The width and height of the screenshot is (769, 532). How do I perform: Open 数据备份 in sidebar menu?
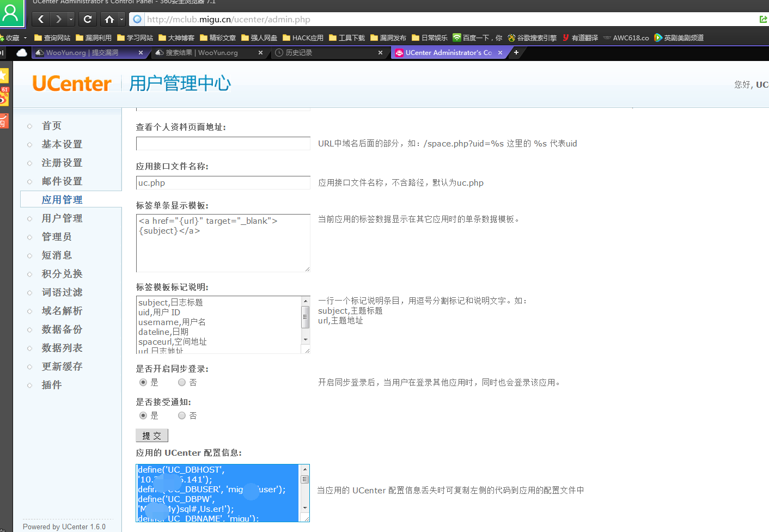point(62,329)
